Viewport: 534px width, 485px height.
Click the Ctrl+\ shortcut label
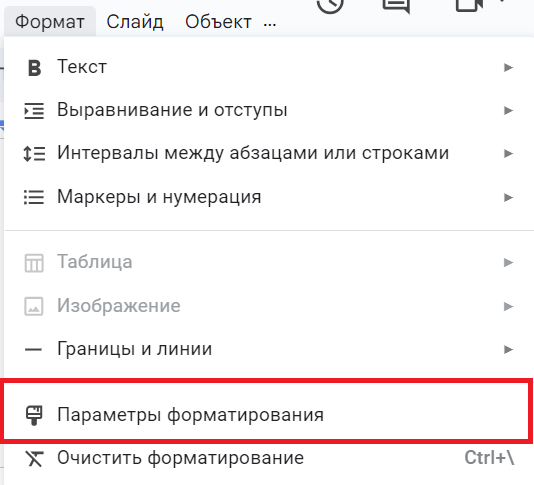pos(489,458)
